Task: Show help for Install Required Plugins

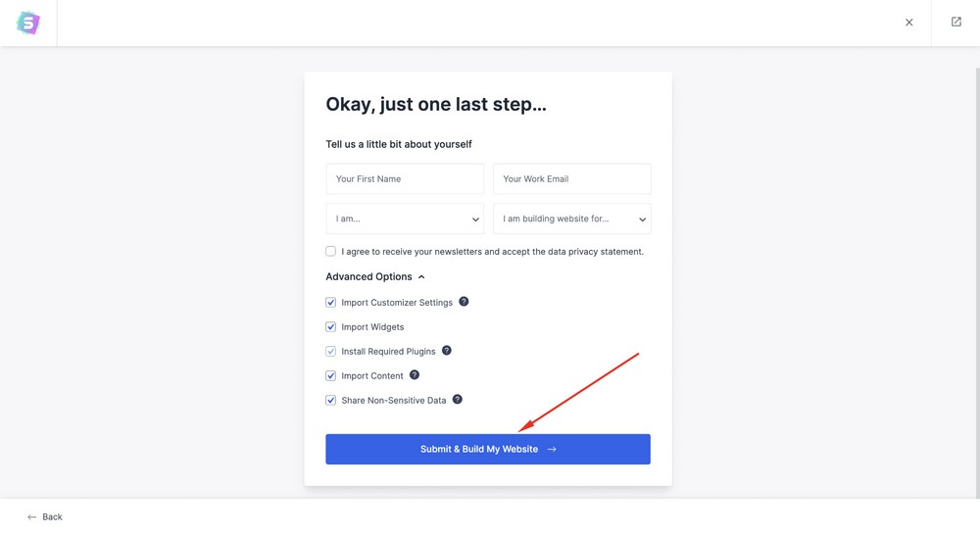Action: [447, 350]
